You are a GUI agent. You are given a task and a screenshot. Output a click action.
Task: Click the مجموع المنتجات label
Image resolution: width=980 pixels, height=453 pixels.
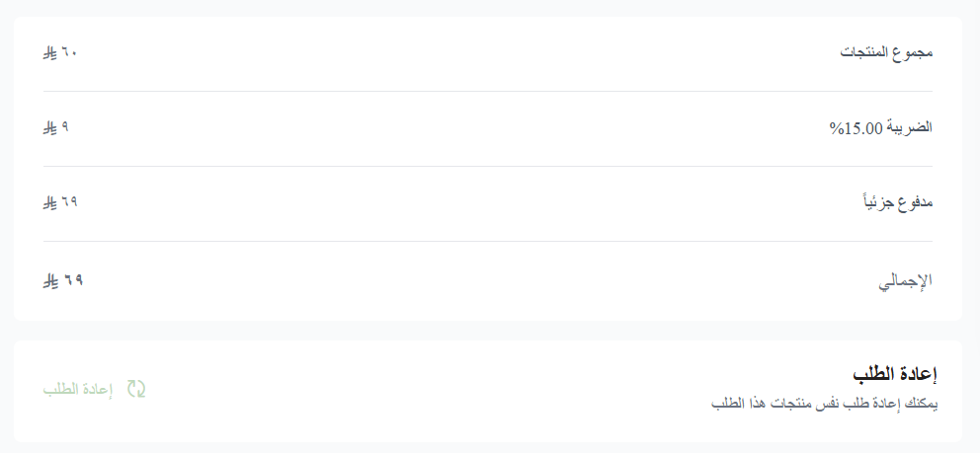886,52
